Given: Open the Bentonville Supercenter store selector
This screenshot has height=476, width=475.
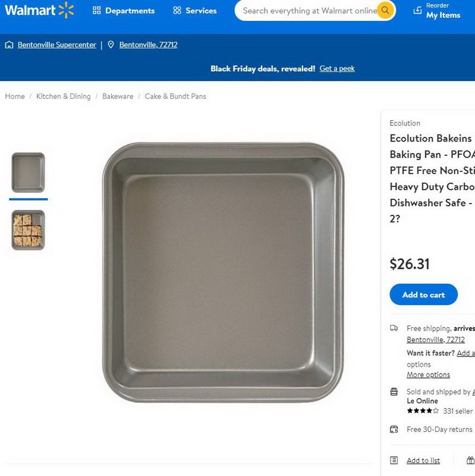Looking at the screenshot, I should 56,45.
